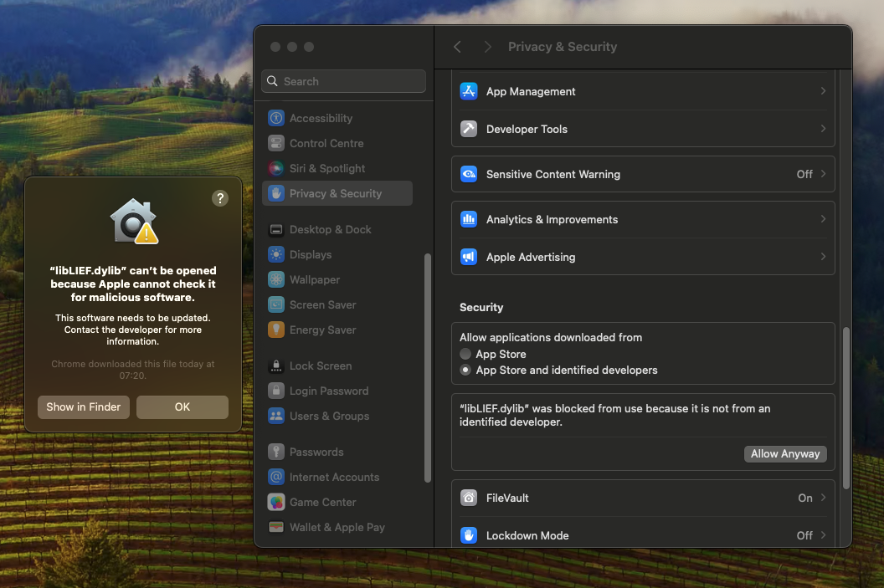Click the Control Centre sidebar icon
Screen dimensions: 884x588
(x=275, y=143)
